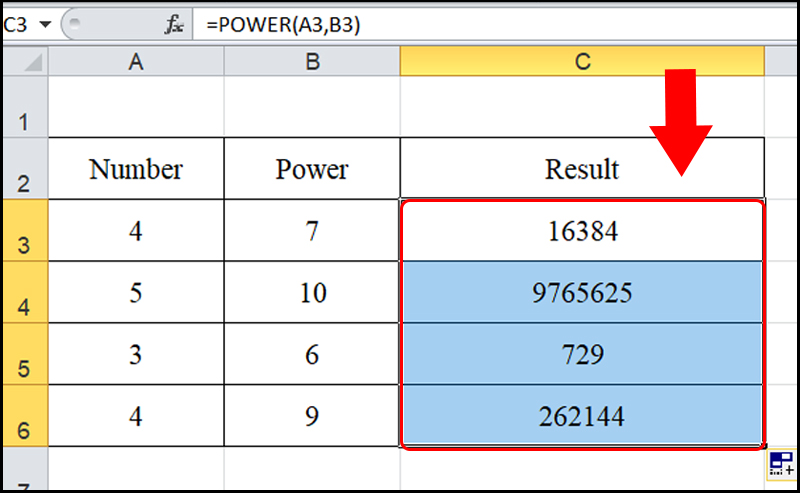This screenshot has width=800, height=493.
Task: Click the Result header cell
Action: [x=582, y=169]
